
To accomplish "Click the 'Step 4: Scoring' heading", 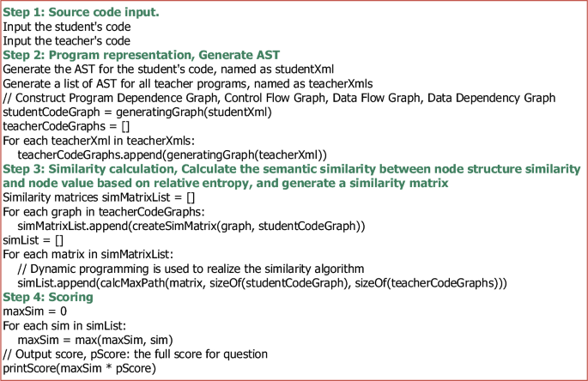I will pyautogui.click(x=48, y=297).
